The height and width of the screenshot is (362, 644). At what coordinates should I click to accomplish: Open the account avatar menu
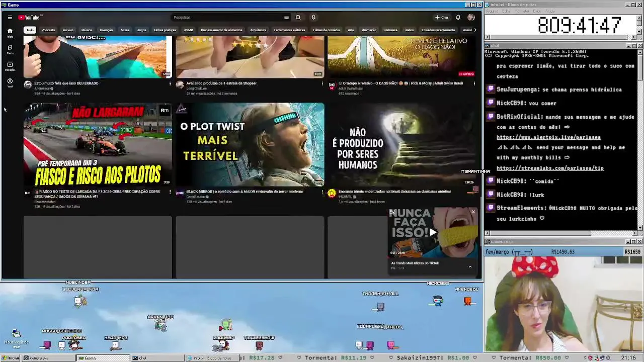[471, 17]
